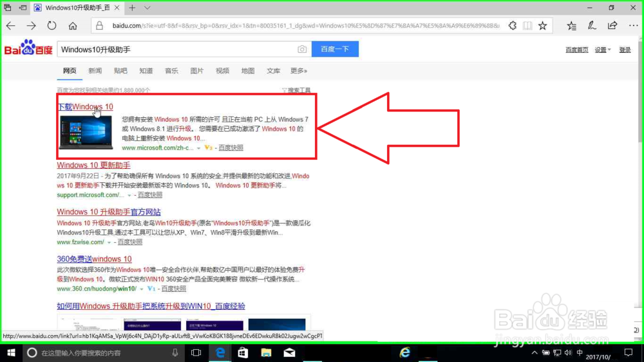Expand dropdown arrow beside www.fzwise.com
This screenshot has height=362, width=644.
[x=109, y=242]
